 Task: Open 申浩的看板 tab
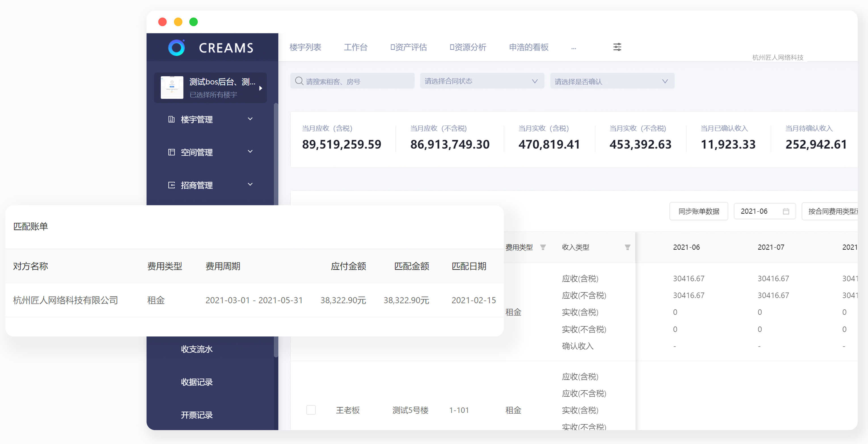click(x=529, y=47)
